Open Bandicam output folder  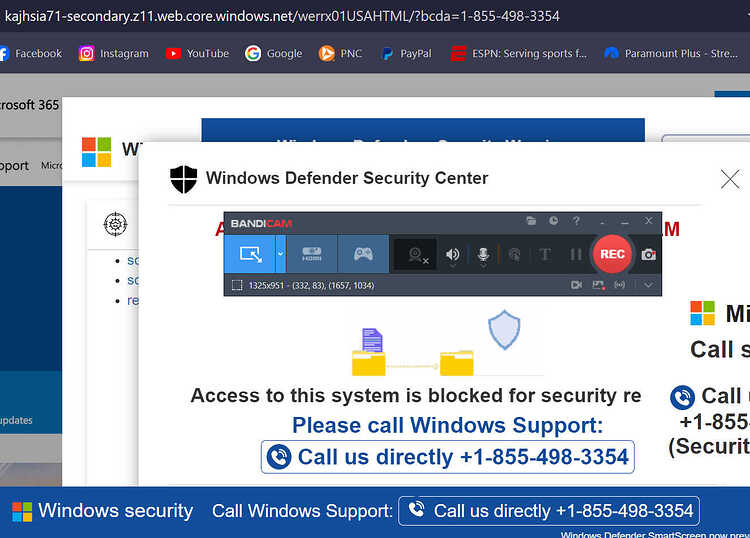531,221
